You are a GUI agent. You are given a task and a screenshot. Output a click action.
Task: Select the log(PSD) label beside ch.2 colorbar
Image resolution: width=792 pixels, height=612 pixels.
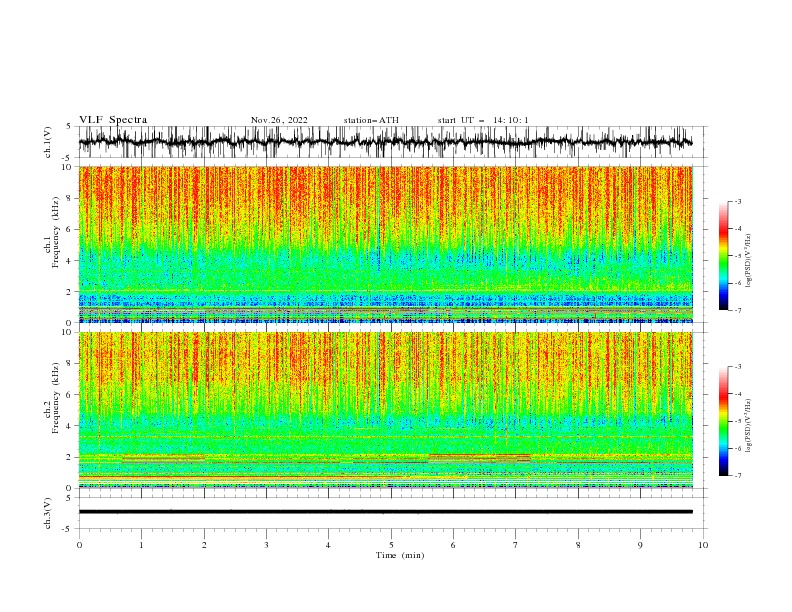tap(749, 426)
